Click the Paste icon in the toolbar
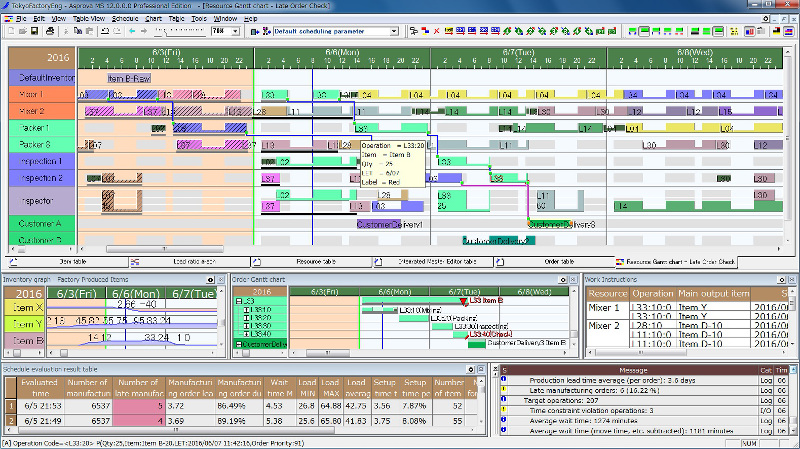 (89, 31)
